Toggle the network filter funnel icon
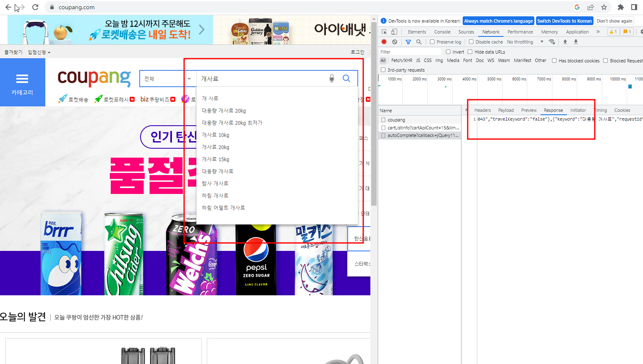 click(408, 42)
